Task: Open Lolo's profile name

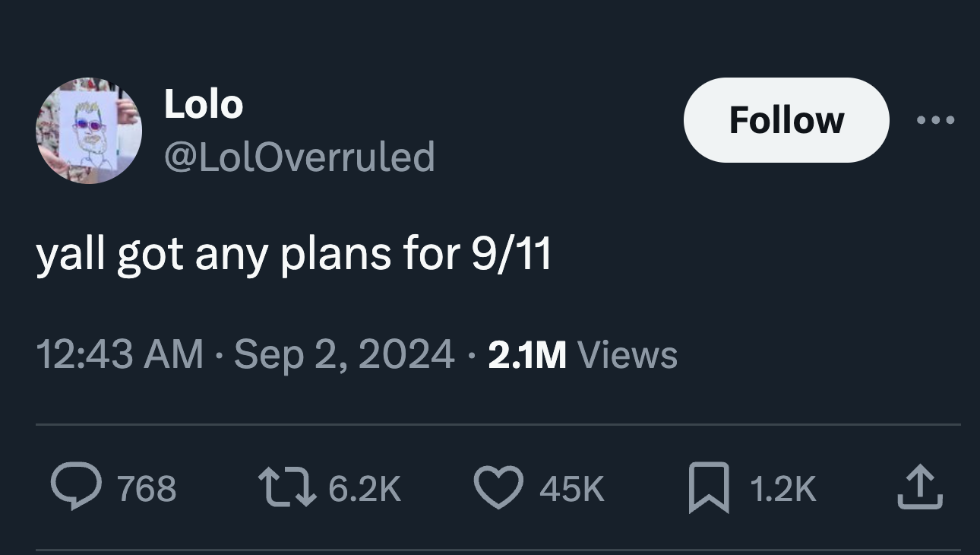Action: [x=204, y=104]
